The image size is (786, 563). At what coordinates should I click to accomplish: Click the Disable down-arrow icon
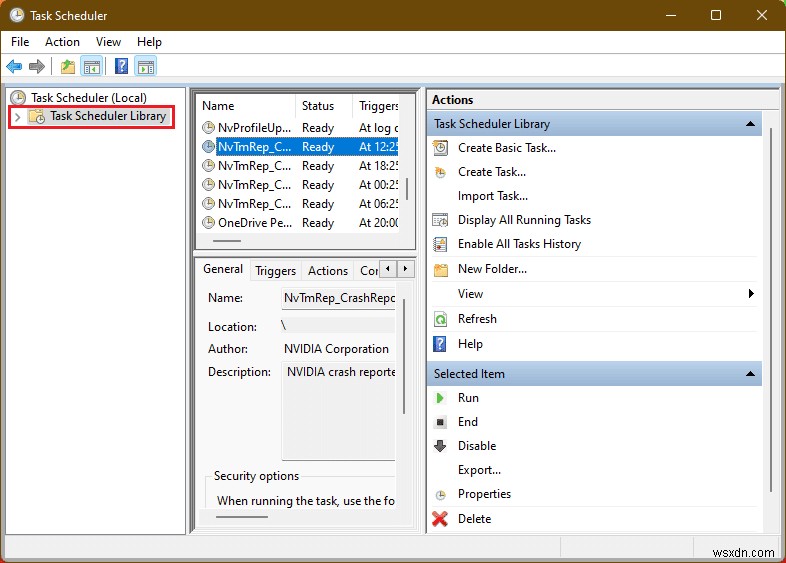point(440,446)
